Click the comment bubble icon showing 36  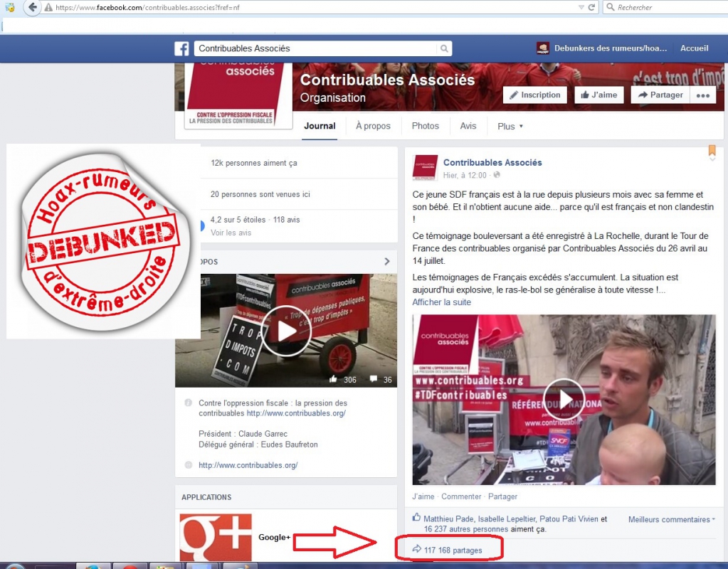coord(374,379)
